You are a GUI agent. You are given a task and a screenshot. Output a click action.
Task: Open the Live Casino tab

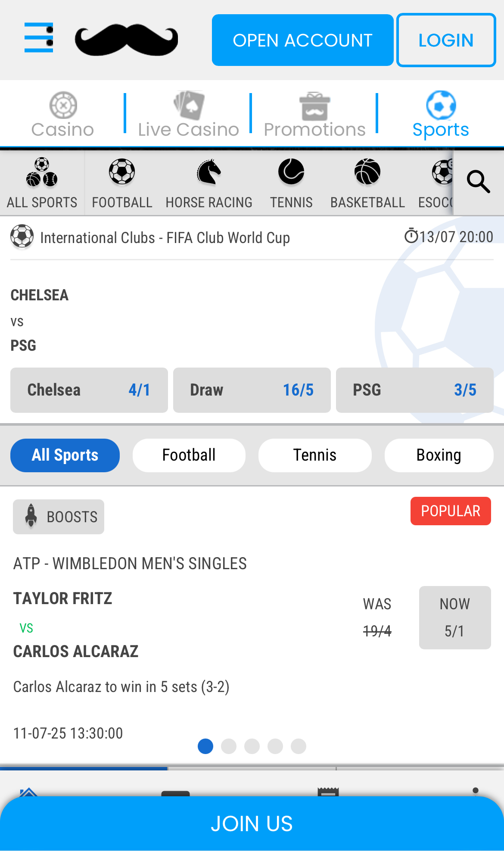189,115
